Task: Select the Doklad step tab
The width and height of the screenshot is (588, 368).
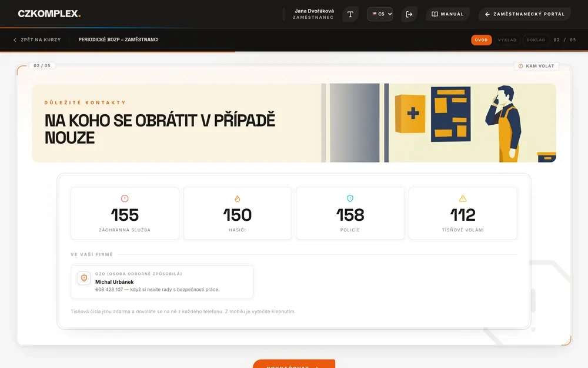Action: pyautogui.click(x=536, y=40)
